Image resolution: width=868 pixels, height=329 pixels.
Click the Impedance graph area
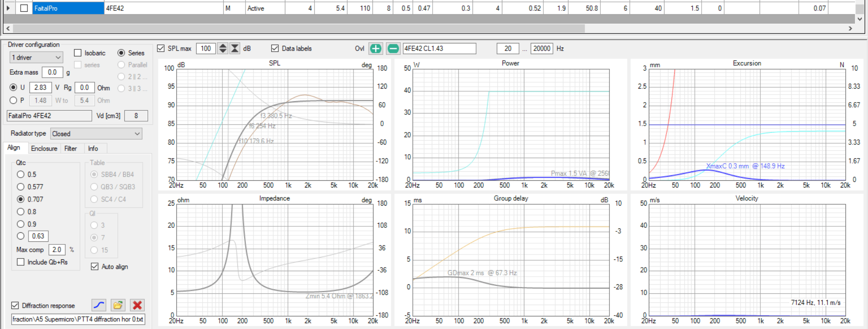tap(274, 259)
